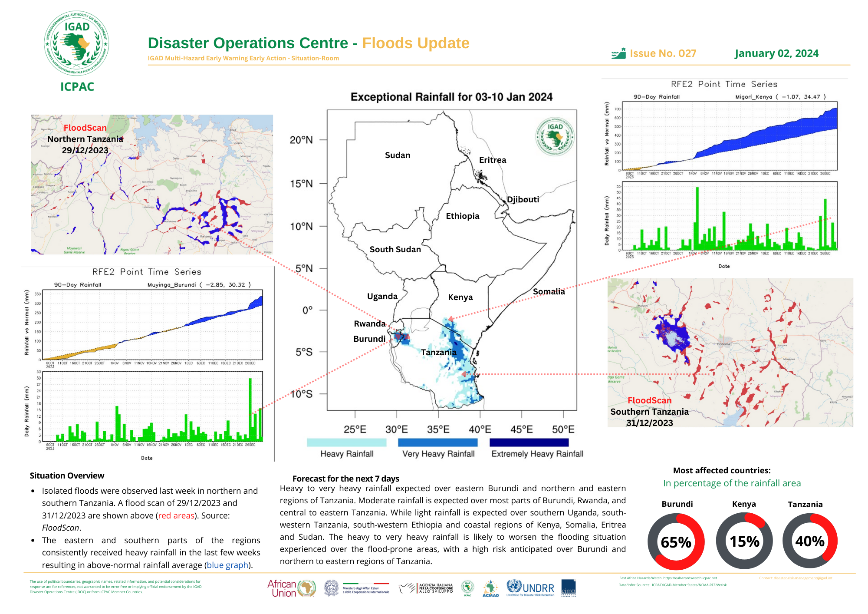This screenshot has height=614, width=868.
Task: Click the CIMA Research Foundation logo
Action: (x=569, y=588)
